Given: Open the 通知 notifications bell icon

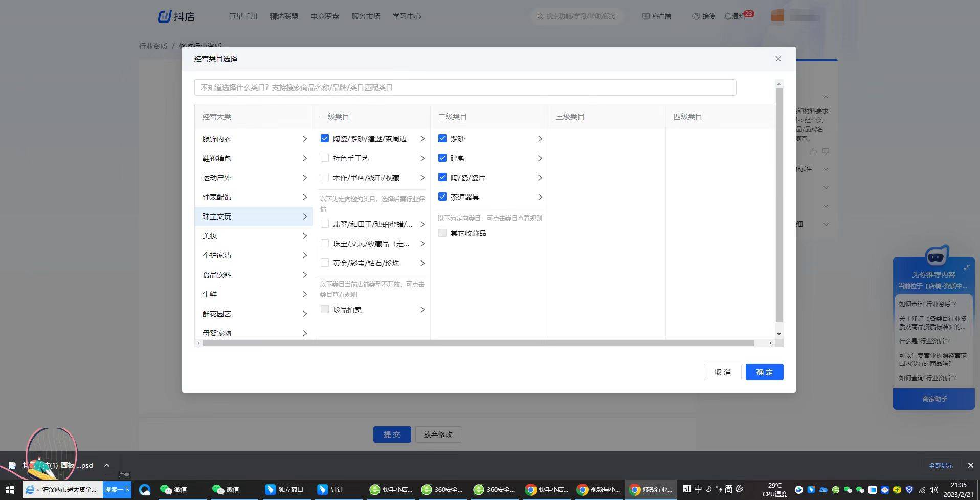Looking at the screenshot, I should click(x=728, y=16).
